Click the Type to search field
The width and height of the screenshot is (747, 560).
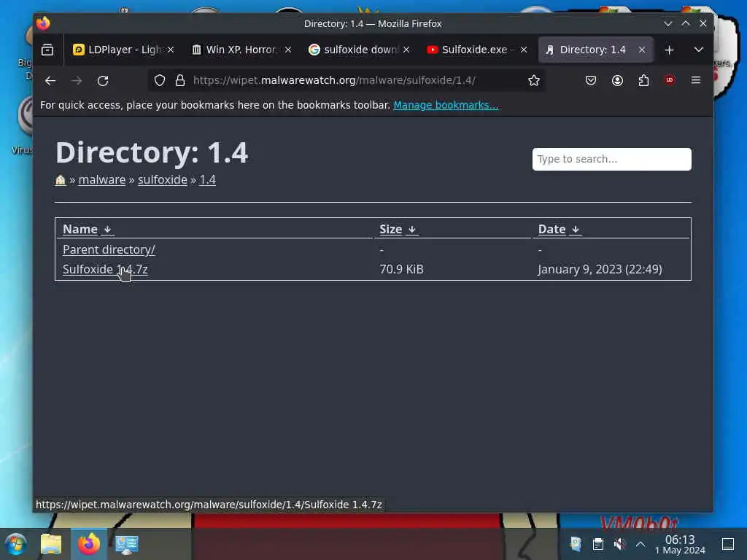pos(612,159)
